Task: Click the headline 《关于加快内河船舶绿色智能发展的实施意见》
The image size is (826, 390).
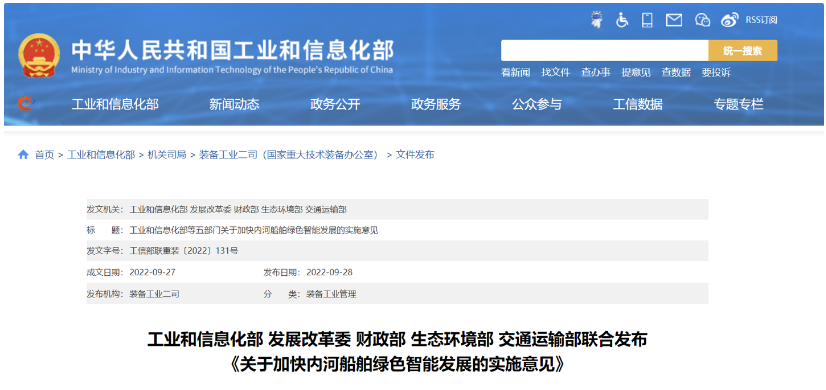Action: (x=397, y=365)
